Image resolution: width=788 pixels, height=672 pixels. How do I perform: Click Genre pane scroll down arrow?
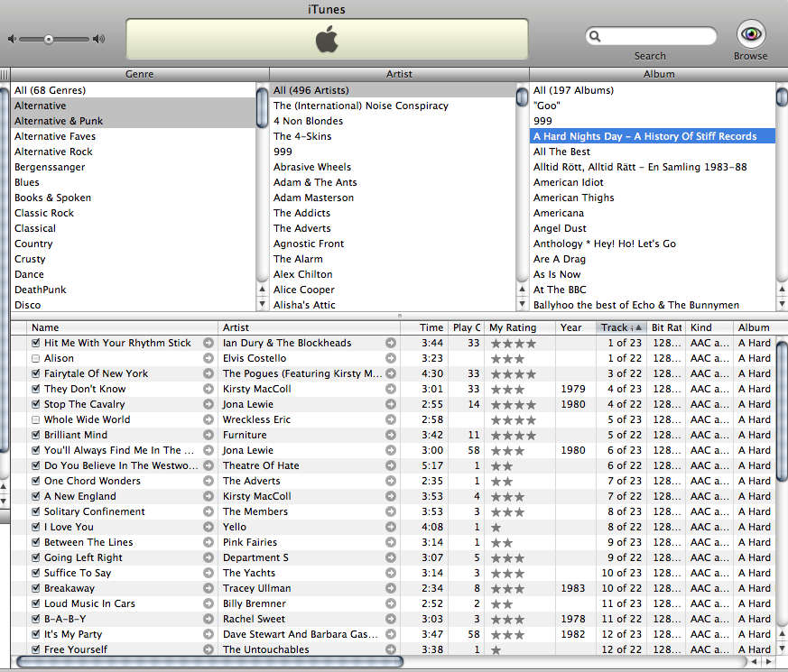262,304
